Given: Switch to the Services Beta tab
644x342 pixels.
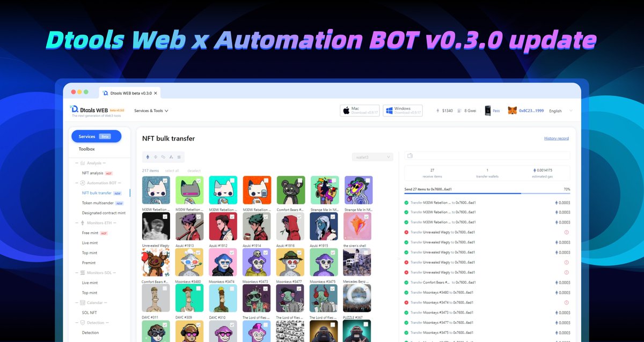Looking at the screenshot, I should [97, 136].
